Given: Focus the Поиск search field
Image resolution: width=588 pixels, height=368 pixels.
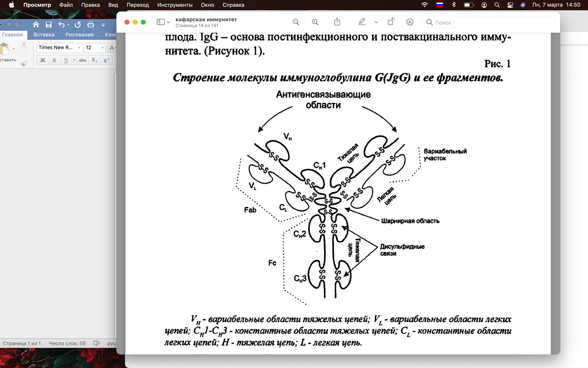Looking at the screenshot, I should pyautogui.click(x=489, y=22).
